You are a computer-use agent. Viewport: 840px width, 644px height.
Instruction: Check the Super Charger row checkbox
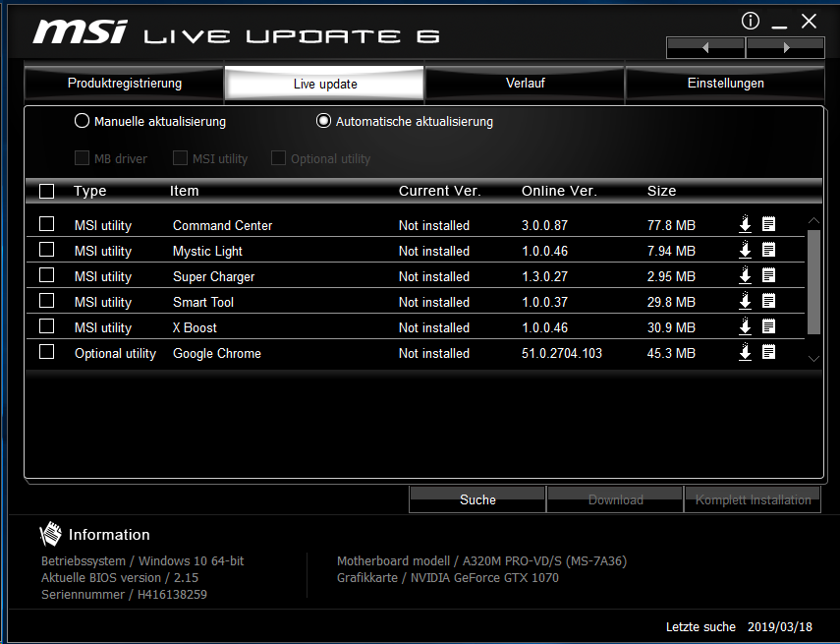point(46,275)
